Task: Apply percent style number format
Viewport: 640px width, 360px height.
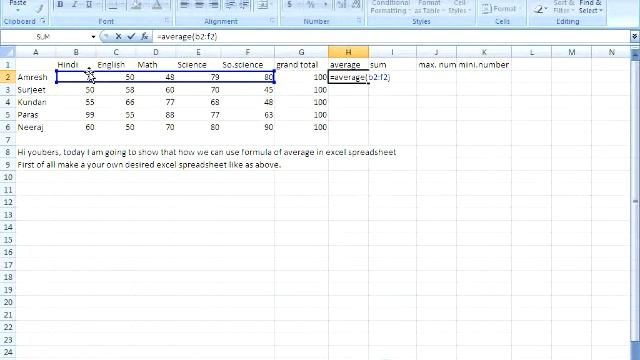Action: [311, 5]
